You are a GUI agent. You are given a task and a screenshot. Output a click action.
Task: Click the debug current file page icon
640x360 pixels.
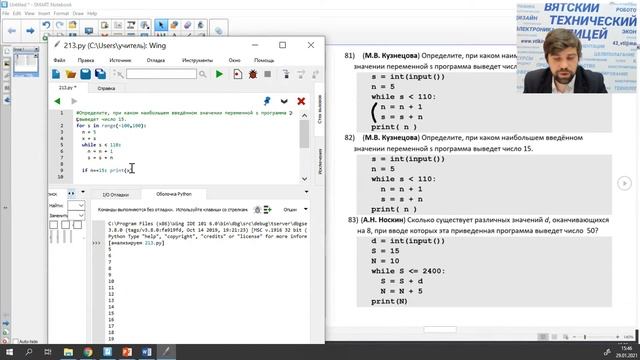tap(238, 74)
